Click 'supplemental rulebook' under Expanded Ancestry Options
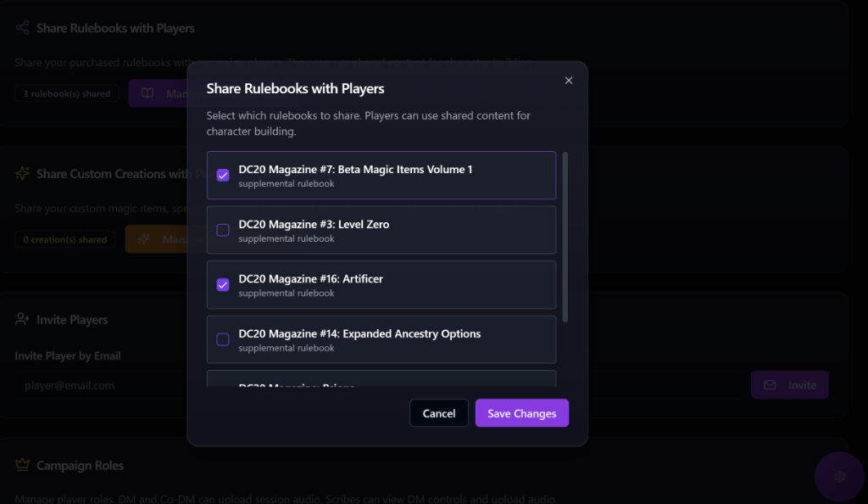 pos(287,348)
